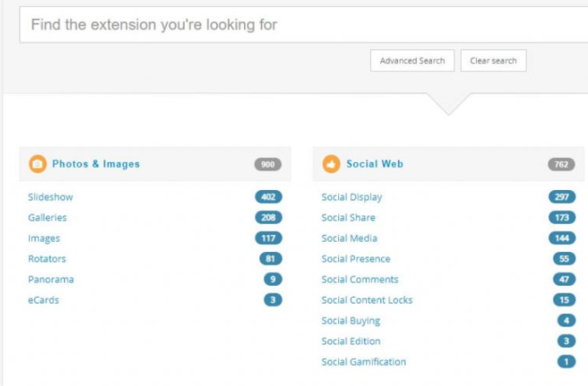Open Social Content Locks category
Viewport: 588px width, 386px height.
point(367,300)
